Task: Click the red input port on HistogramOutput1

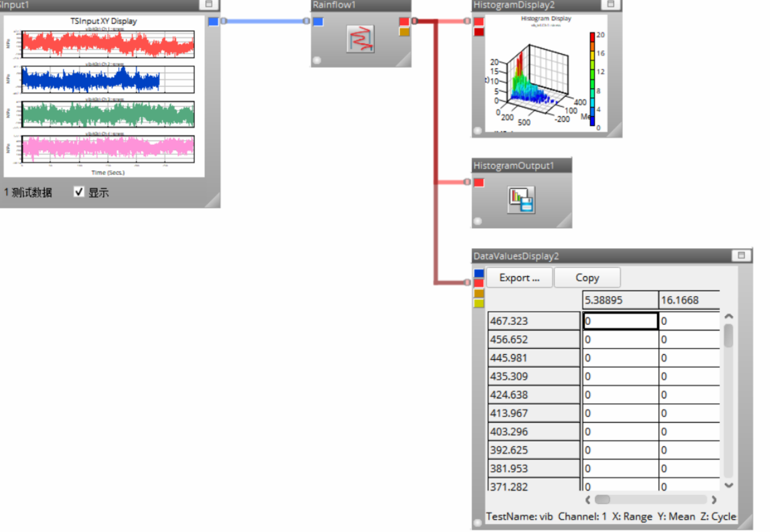Action: pos(479,182)
